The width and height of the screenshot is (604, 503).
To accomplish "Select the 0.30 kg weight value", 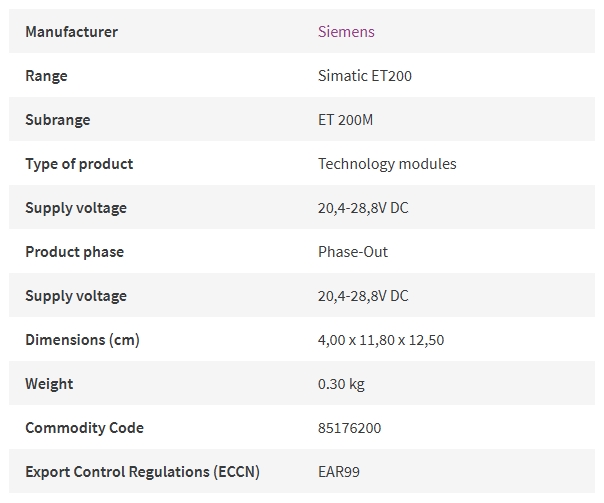I will 341,384.
